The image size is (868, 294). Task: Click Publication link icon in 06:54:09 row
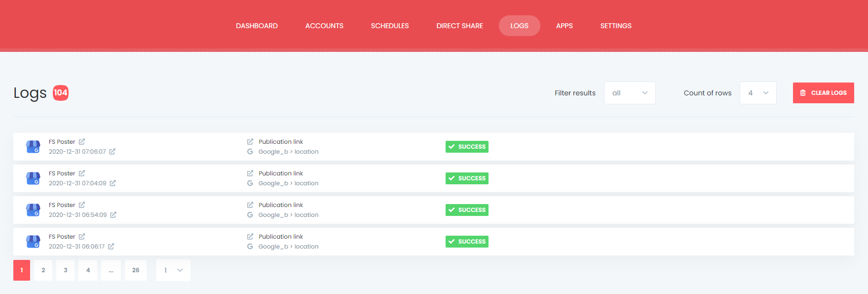point(250,205)
